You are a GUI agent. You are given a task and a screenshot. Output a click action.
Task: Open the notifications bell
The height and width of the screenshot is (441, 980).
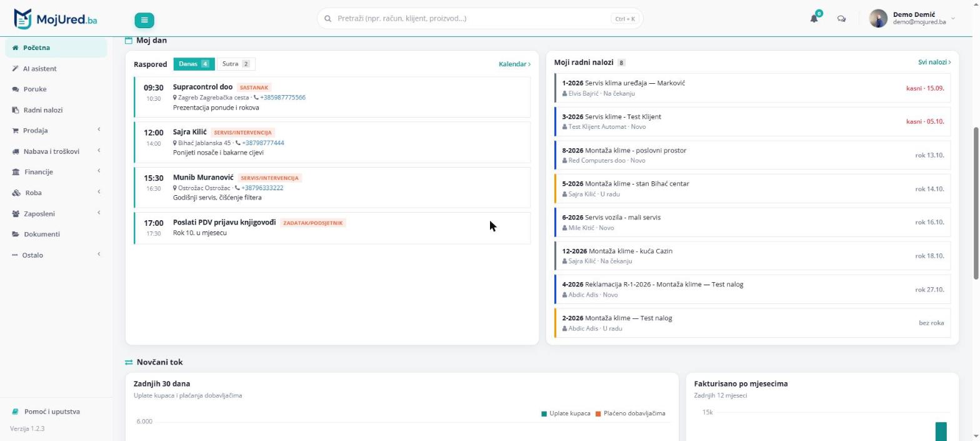tap(814, 19)
